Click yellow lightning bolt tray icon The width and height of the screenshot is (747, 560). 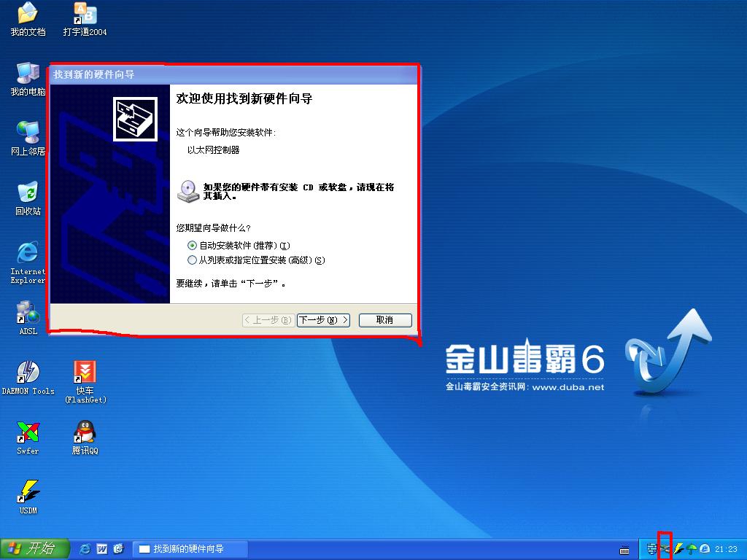tap(678, 549)
